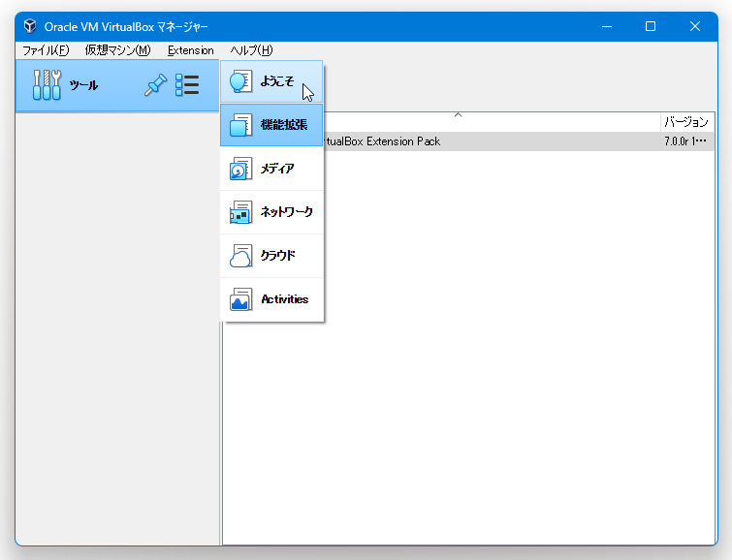Image resolution: width=732 pixels, height=560 pixels.
Task: Maximize the VirtualBox manager window
Action: point(651,26)
